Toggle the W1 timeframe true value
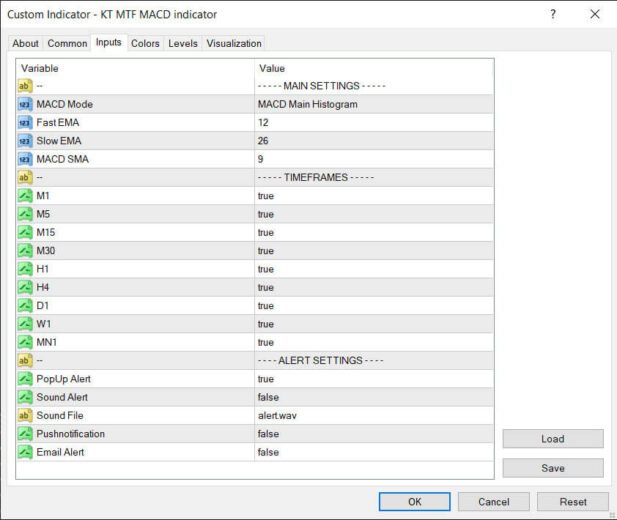Viewport: 617px width, 520px height. tap(374, 324)
